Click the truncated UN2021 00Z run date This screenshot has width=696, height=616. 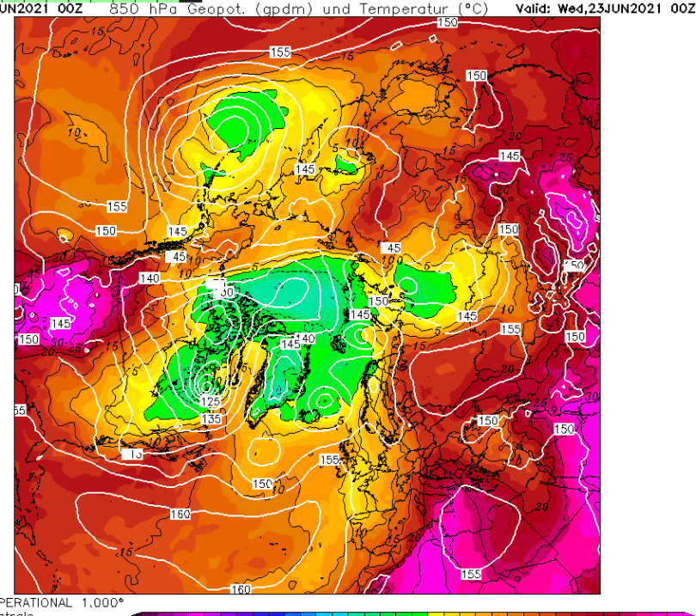point(41,8)
